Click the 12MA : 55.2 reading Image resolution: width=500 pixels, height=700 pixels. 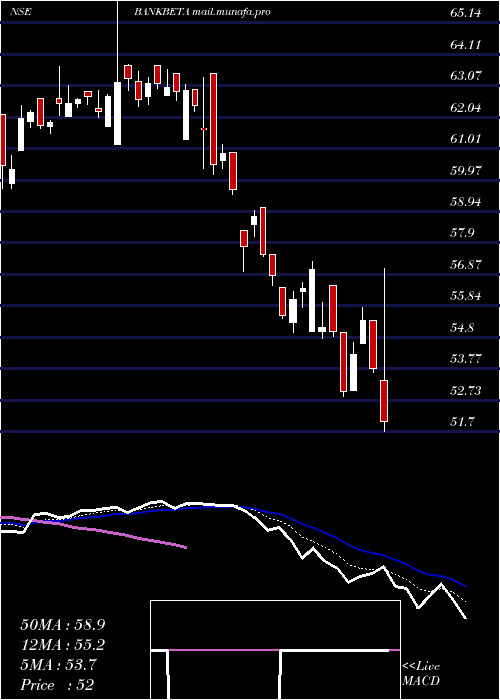(x=63, y=645)
